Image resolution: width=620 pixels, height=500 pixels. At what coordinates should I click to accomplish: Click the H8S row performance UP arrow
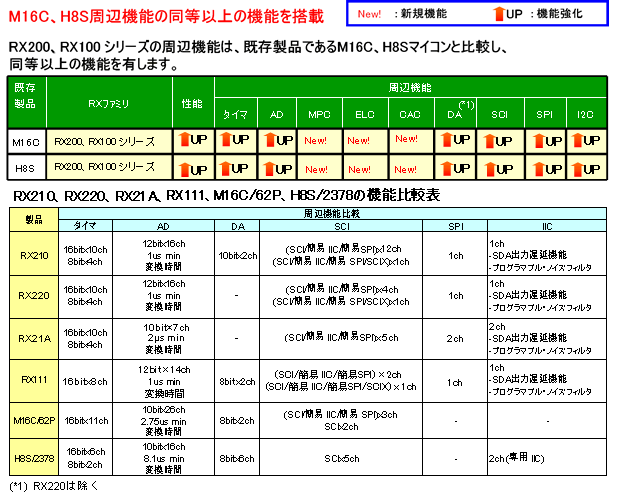tap(184, 167)
